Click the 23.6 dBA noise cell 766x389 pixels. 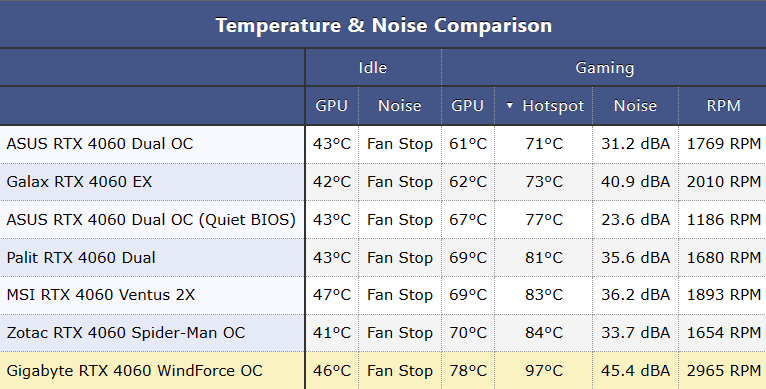pos(635,220)
